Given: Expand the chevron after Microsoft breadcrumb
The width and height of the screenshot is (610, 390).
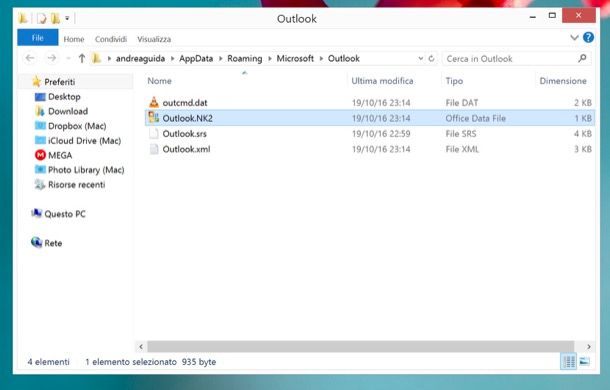Looking at the screenshot, I should (321, 59).
